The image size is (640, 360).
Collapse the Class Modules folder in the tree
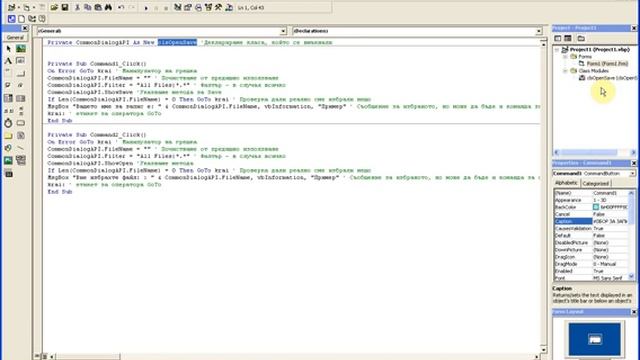[x=566, y=71]
